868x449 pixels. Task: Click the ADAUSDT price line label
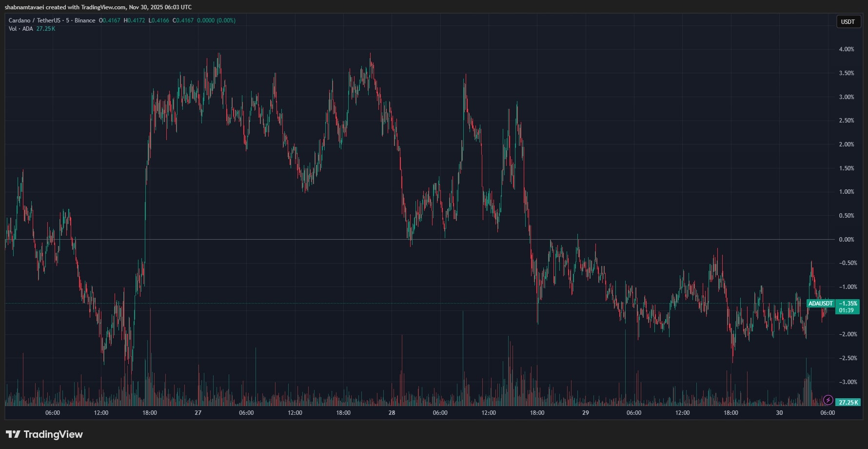tap(821, 304)
